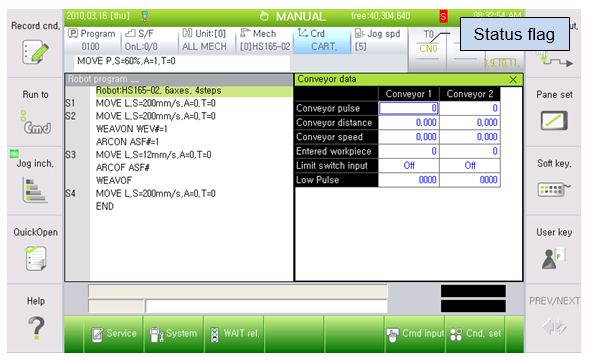Open the Jog spd selector
The width and height of the screenshot is (591, 361).
pos(379,40)
